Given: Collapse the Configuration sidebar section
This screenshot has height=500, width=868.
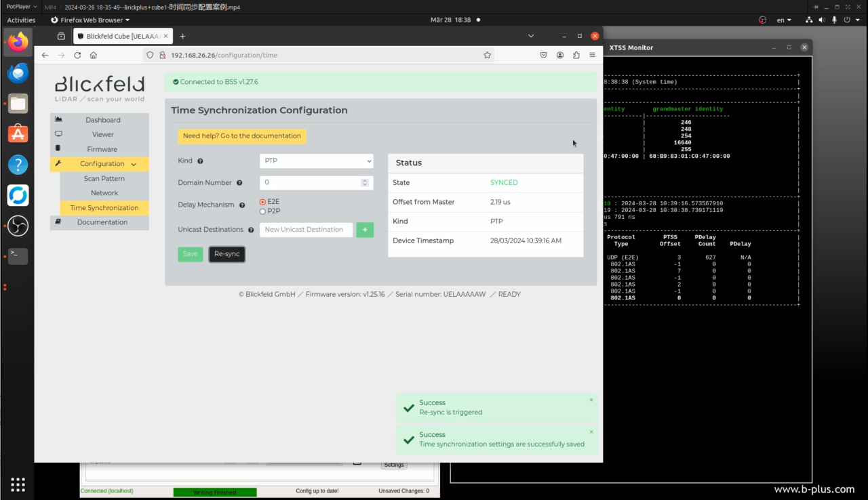Looking at the screenshot, I should click(x=99, y=164).
